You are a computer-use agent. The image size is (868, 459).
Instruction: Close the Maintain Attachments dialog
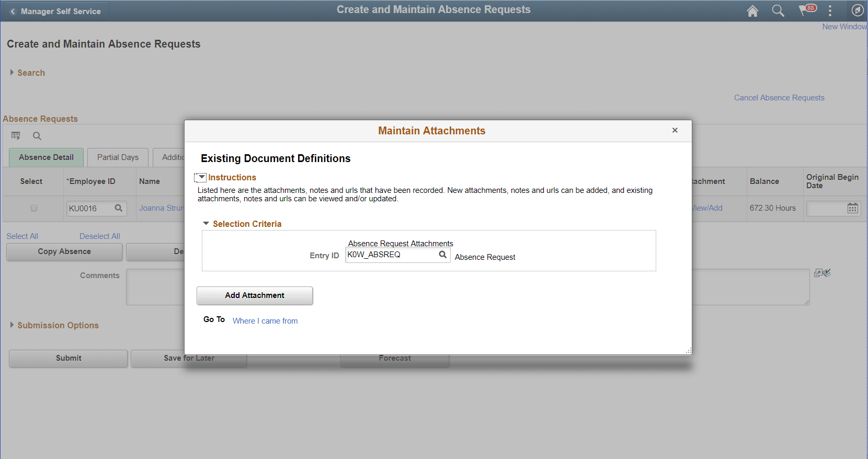coord(675,130)
